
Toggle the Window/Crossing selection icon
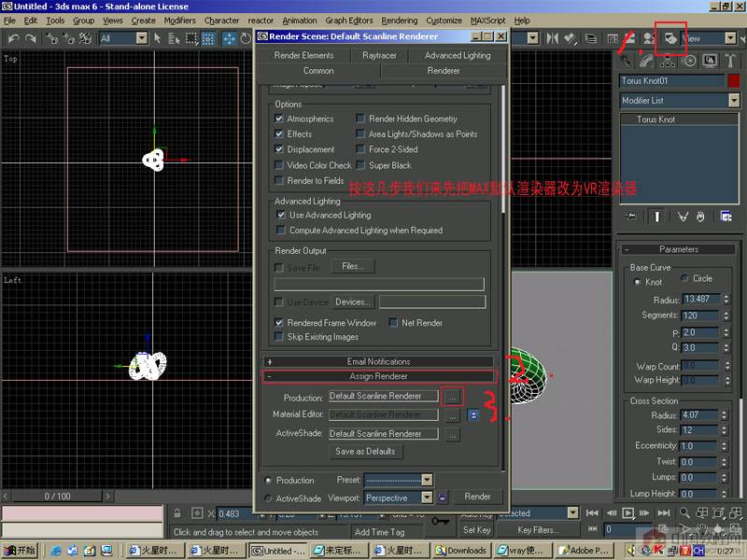(x=208, y=38)
